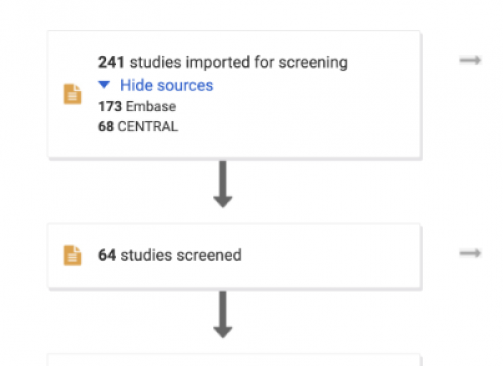503x366 pixels.
Task: Click the down arrow below the studies screened box
Action: 223,315
